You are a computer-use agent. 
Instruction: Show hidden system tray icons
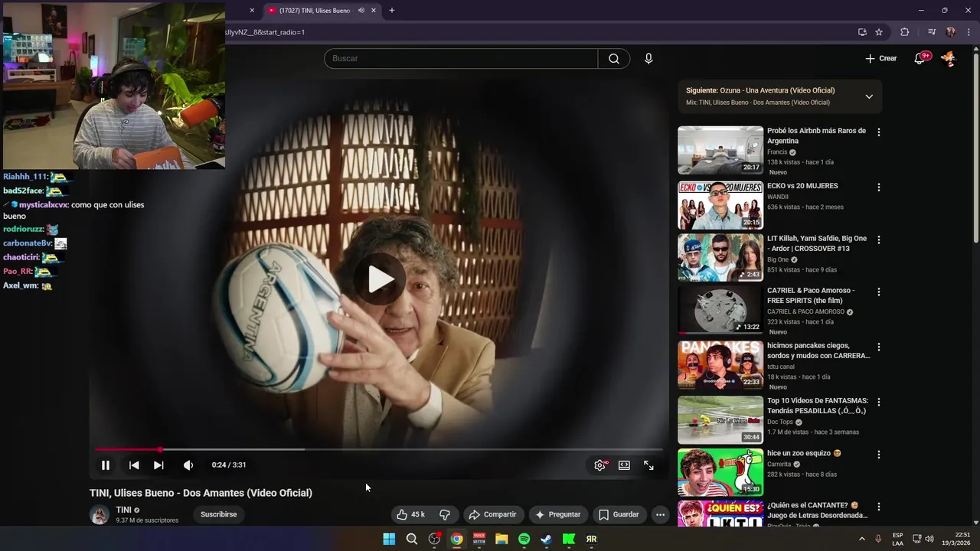[x=862, y=539]
